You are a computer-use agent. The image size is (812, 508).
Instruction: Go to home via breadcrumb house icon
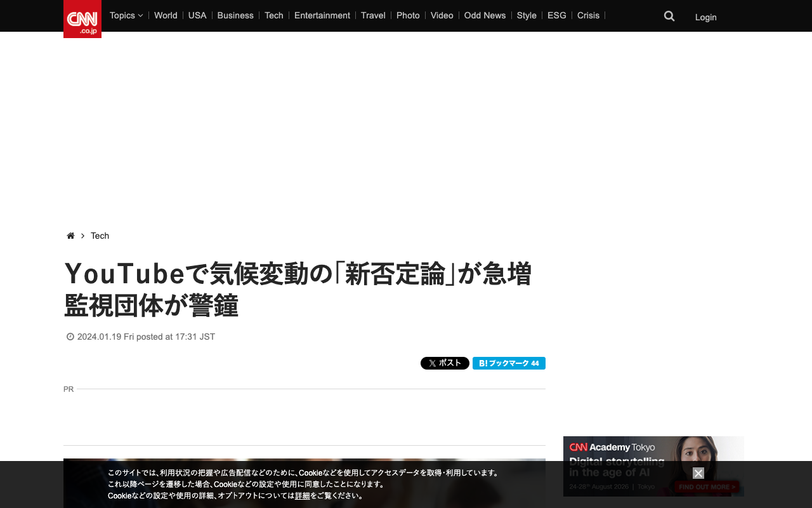(x=70, y=236)
